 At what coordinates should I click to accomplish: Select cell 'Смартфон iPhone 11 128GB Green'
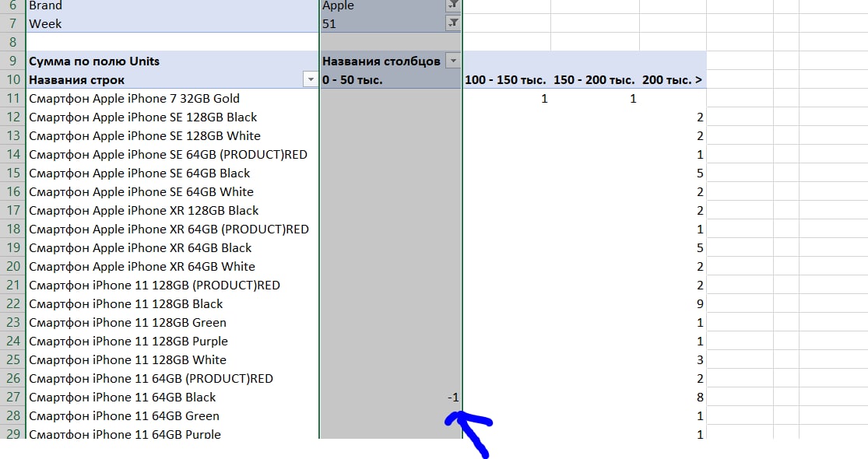tap(172, 322)
